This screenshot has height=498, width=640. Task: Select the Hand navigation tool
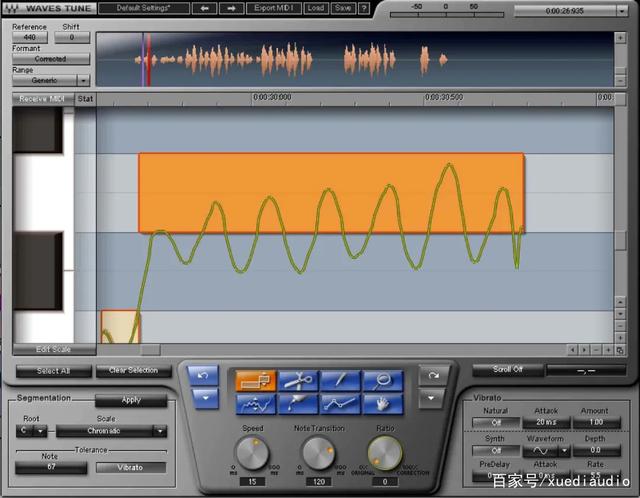(383, 404)
